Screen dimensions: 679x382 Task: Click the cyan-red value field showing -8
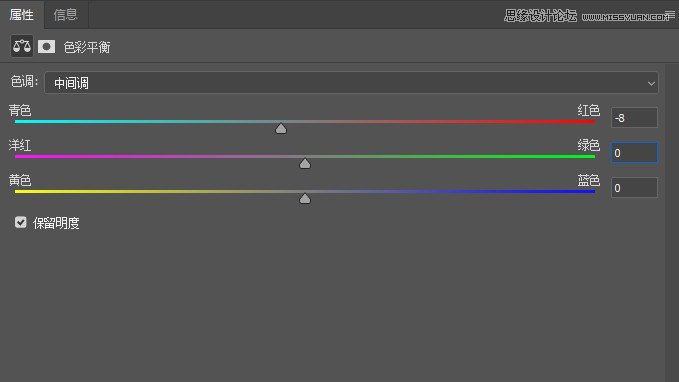(634, 118)
